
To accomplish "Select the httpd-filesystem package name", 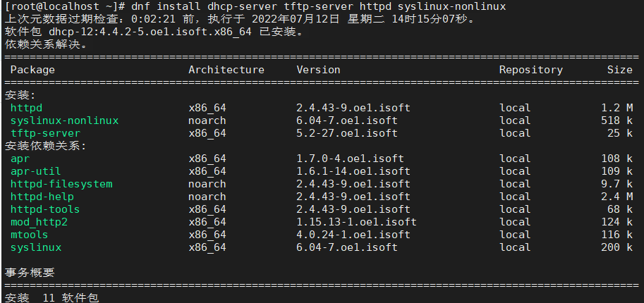I will (x=61, y=184).
